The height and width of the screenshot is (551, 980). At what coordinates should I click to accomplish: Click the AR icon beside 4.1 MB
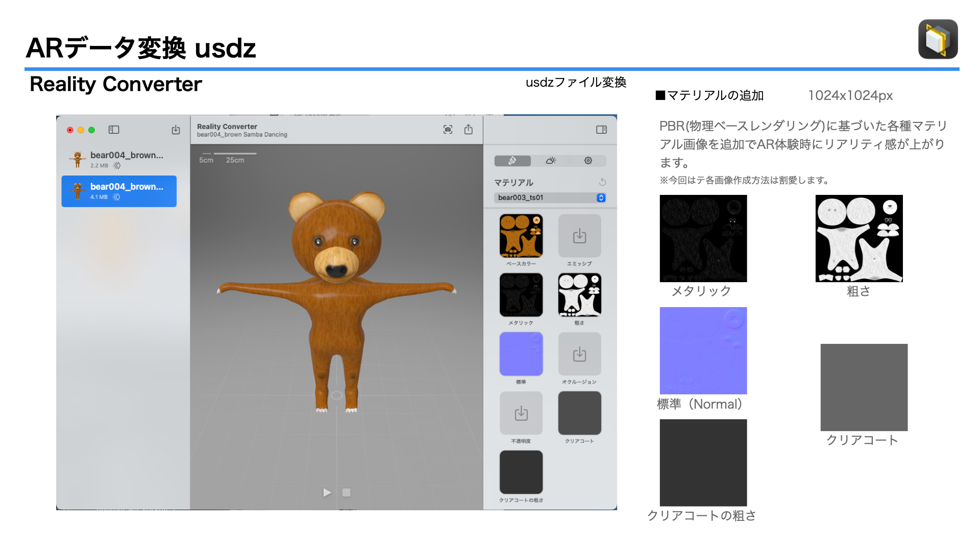click(x=116, y=197)
